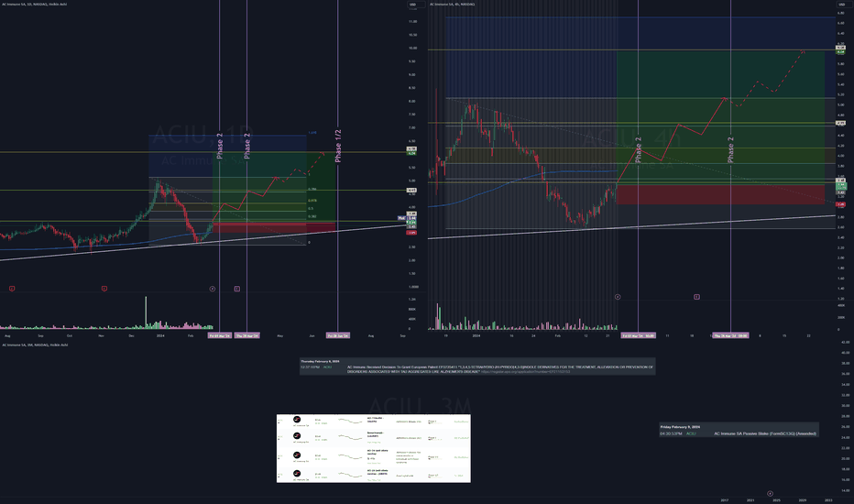Select the second Phase 2 label on the 4h chart
The image size is (854, 504).
(731, 150)
